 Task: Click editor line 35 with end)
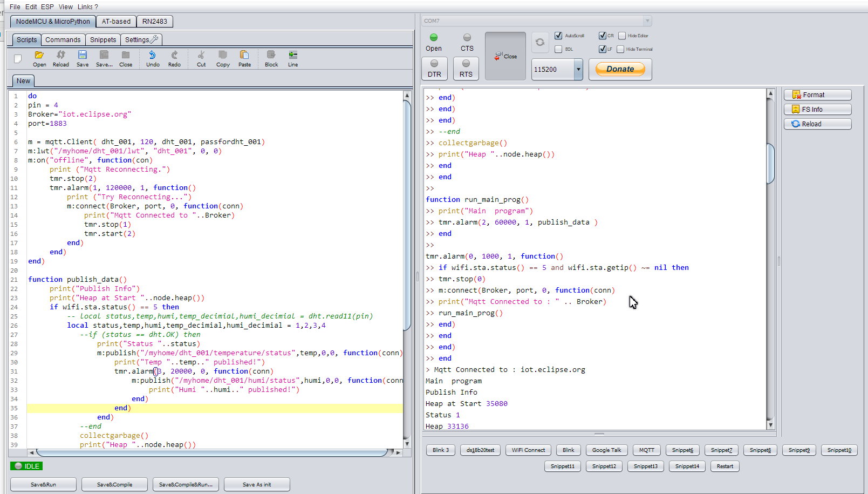click(215, 408)
